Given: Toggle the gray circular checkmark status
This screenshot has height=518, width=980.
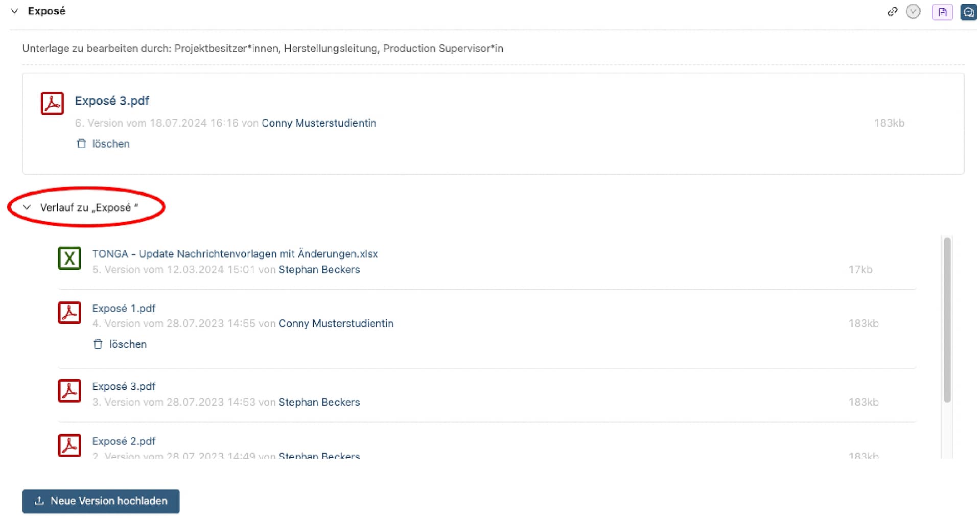Looking at the screenshot, I should (913, 12).
